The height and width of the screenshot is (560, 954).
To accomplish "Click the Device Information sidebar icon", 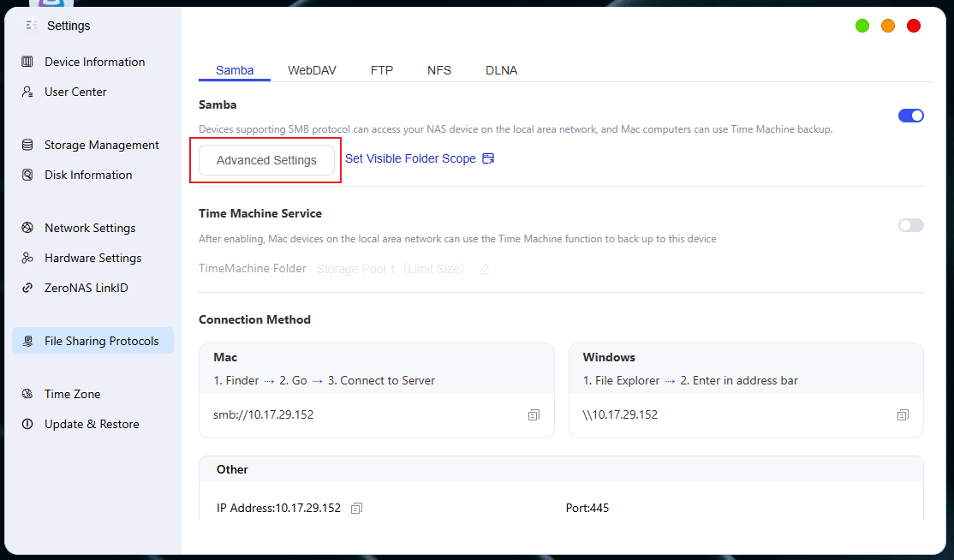I will (27, 62).
